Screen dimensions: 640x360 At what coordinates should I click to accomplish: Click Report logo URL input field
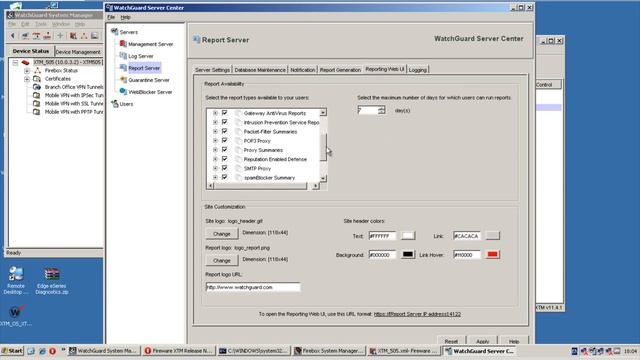click(253, 287)
